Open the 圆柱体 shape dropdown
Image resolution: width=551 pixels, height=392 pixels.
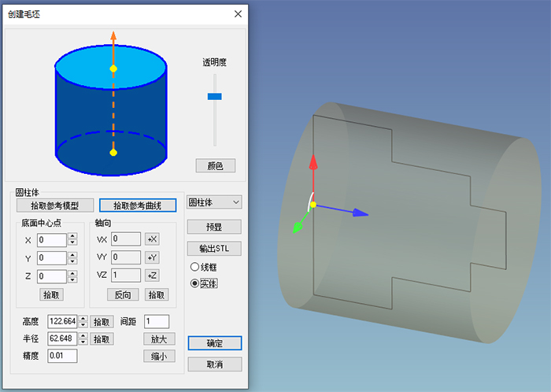click(214, 202)
